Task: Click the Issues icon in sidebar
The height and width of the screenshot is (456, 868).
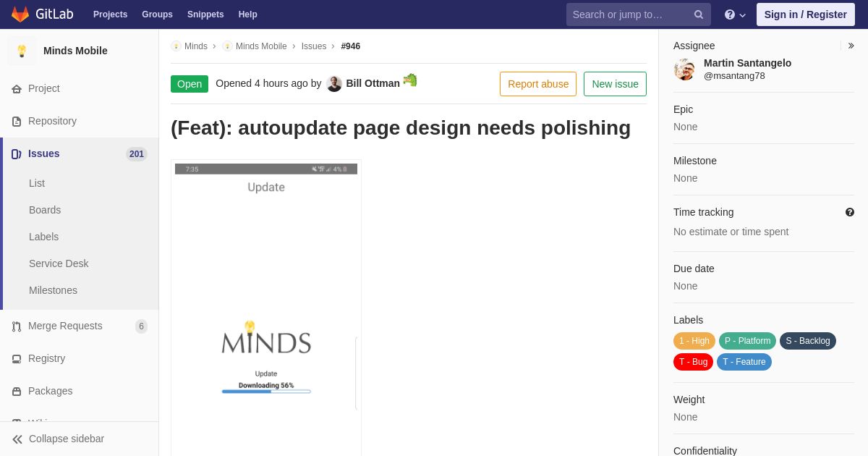Action: [17, 154]
